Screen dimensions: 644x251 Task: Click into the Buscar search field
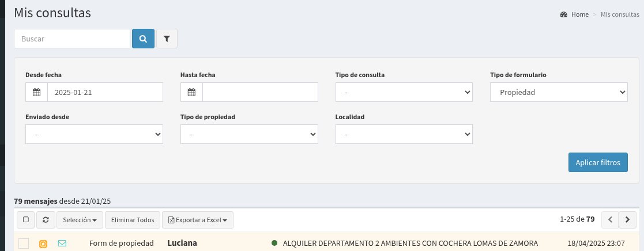point(72,39)
